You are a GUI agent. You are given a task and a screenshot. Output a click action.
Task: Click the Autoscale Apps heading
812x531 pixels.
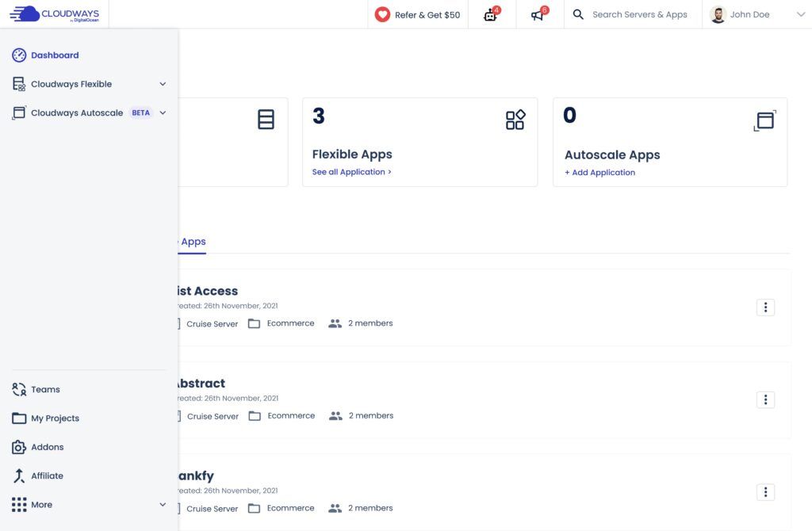[612, 155]
